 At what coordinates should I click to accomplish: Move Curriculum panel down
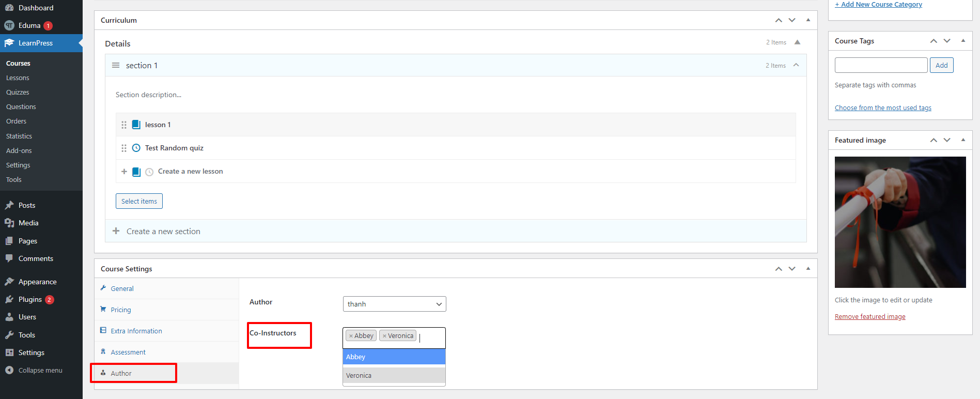tap(792, 20)
